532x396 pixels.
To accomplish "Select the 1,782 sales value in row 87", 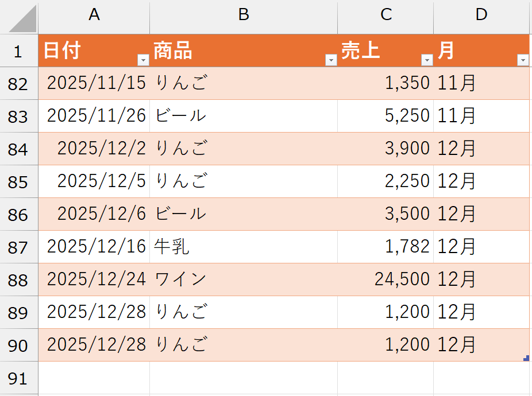I will point(385,247).
